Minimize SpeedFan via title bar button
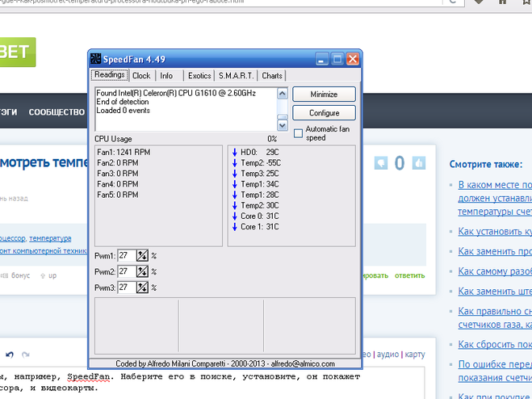Screen dimensions: 532x399 [321, 59]
